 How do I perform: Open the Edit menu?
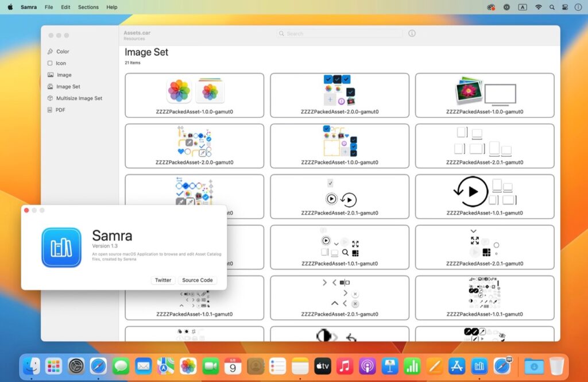(65, 7)
